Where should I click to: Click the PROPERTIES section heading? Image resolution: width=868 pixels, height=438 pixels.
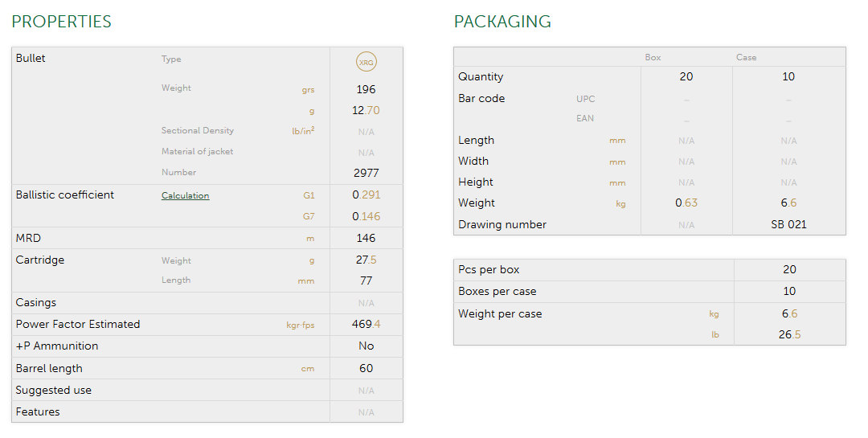[62, 22]
